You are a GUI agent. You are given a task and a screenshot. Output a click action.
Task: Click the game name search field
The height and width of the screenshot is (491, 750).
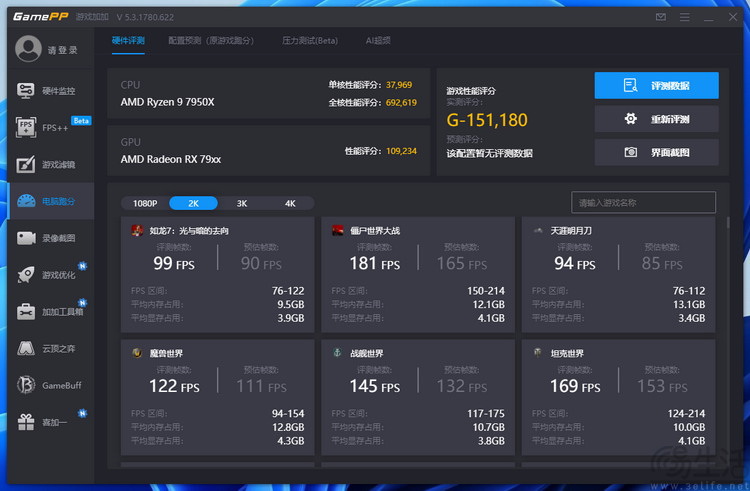coord(643,203)
